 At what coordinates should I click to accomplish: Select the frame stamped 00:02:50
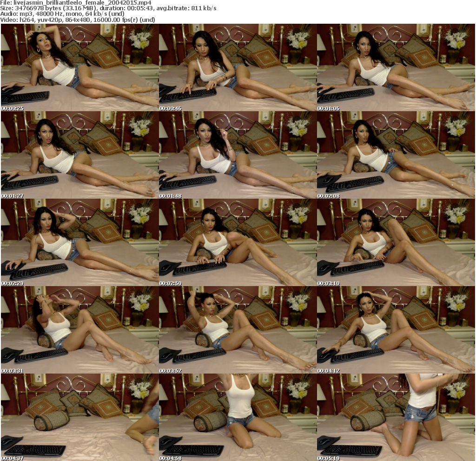click(238, 242)
